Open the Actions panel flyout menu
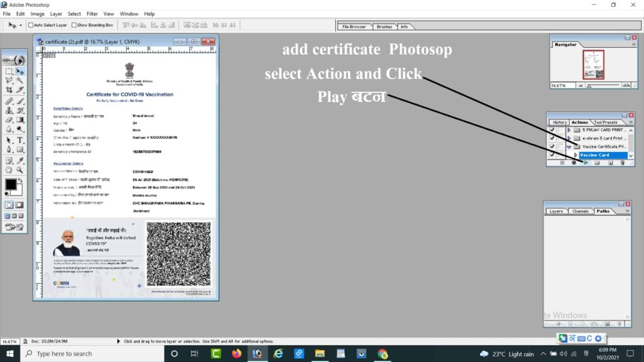 631,122
